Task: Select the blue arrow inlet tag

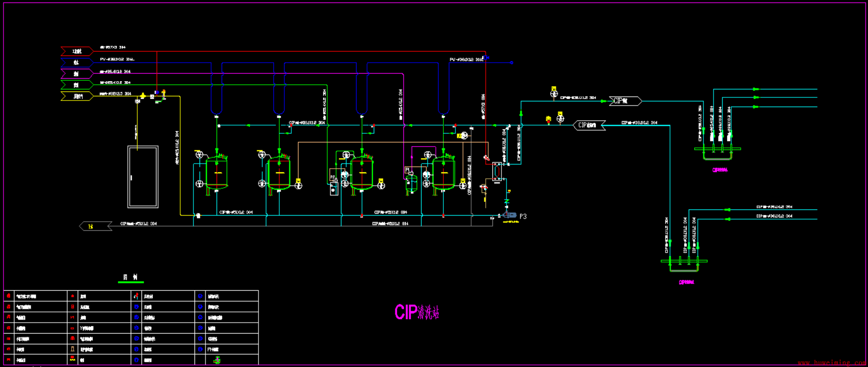Action: tap(77, 63)
